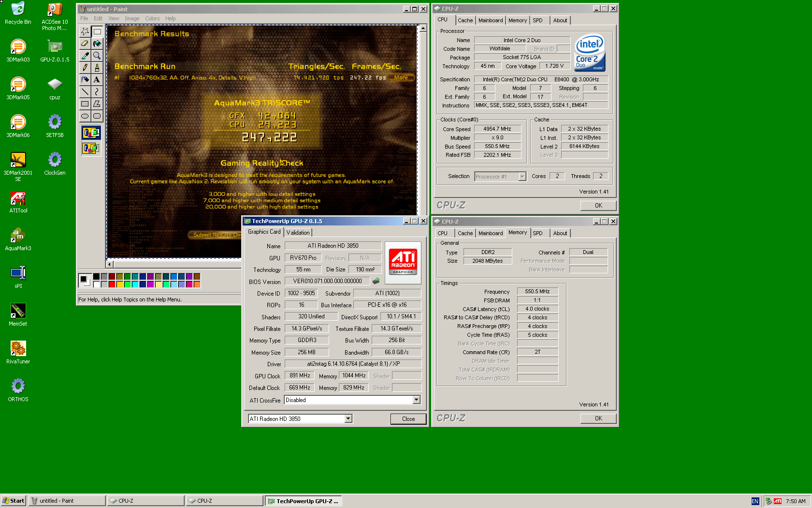Switch to the Validation tab in GPU-Z
The width and height of the screenshot is (812, 508).
pyautogui.click(x=298, y=233)
